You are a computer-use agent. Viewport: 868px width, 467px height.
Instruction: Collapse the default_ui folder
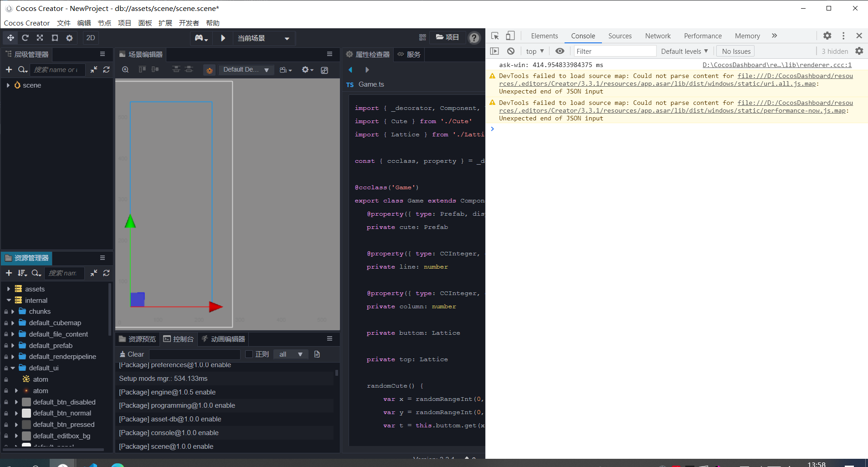point(13,368)
